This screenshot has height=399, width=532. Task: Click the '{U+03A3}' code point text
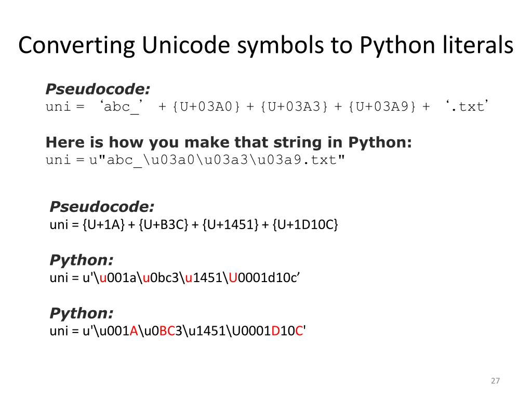[294, 107]
